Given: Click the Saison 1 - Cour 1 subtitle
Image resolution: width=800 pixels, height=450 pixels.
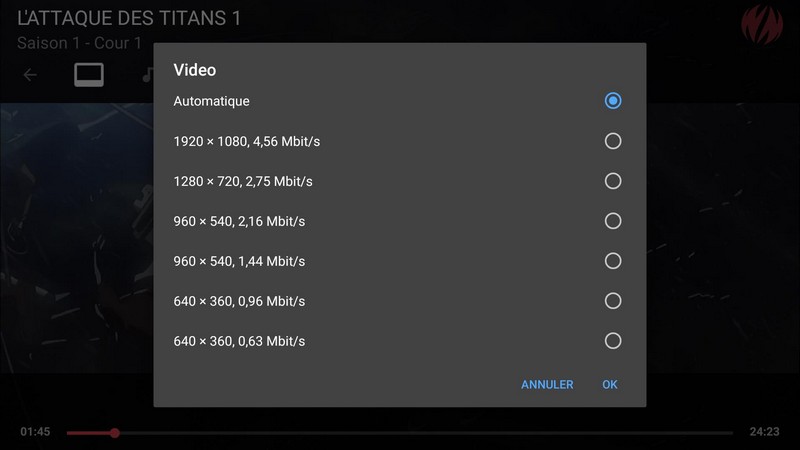Looking at the screenshot, I should (79, 44).
